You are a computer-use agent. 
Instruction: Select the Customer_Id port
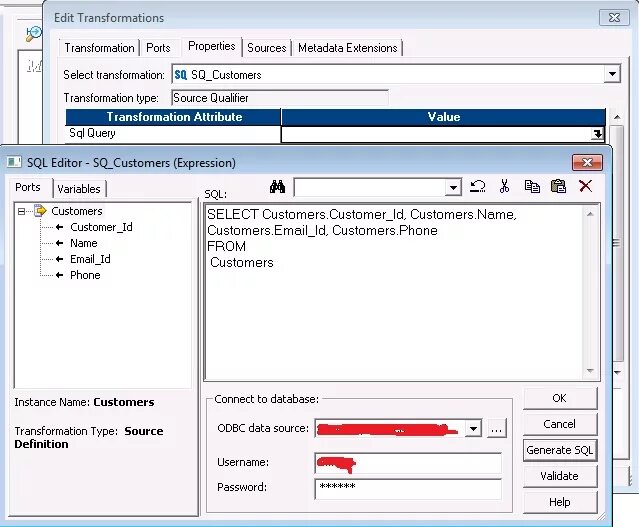[x=101, y=227]
